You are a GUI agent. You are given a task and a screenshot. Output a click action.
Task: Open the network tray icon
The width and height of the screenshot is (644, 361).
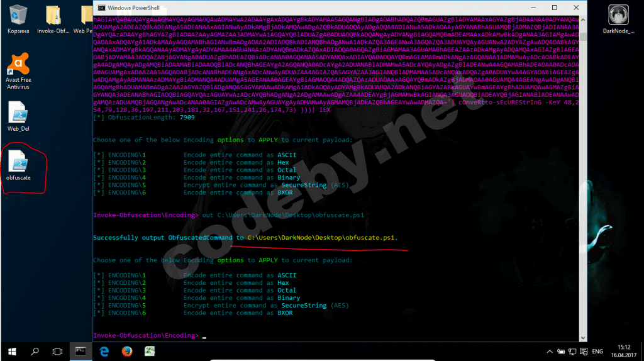(572, 352)
